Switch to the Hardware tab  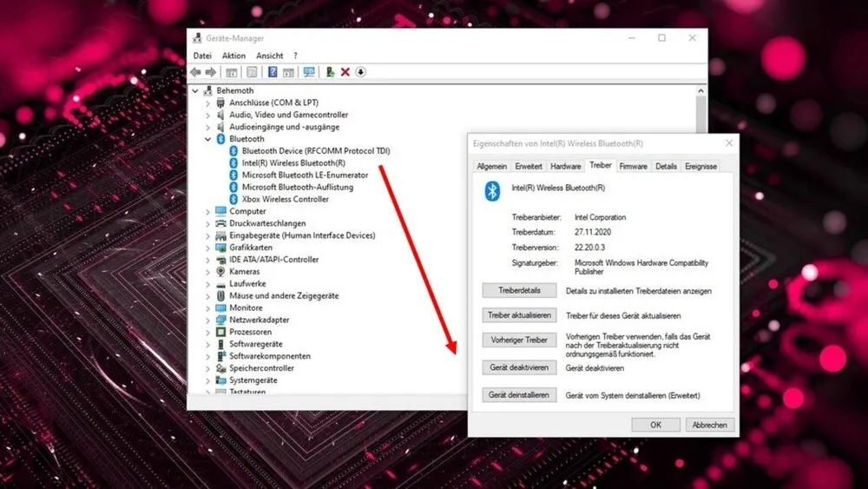click(565, 166)
